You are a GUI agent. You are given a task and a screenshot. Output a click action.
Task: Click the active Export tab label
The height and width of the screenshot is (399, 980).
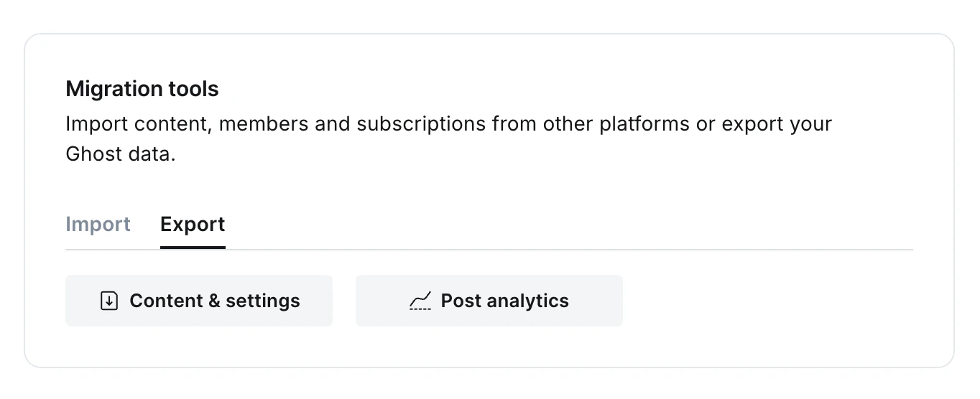[x=193, y=225]
